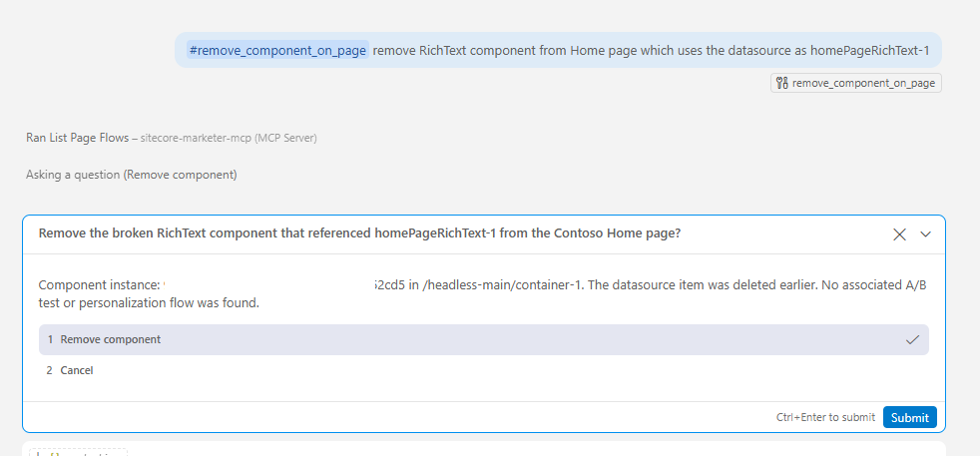Click the user message about removing the RichText component
Screen dimensions: 980x456
point(558,50)
